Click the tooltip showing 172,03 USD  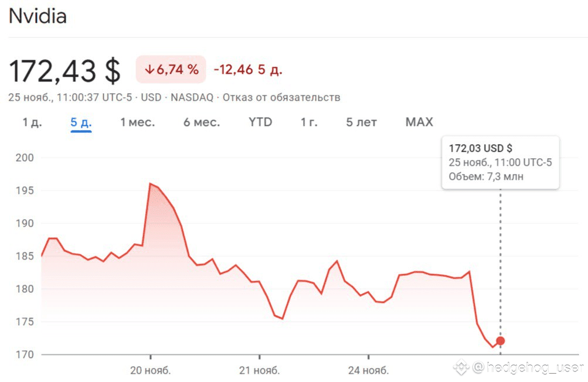(x=500, y=162)
